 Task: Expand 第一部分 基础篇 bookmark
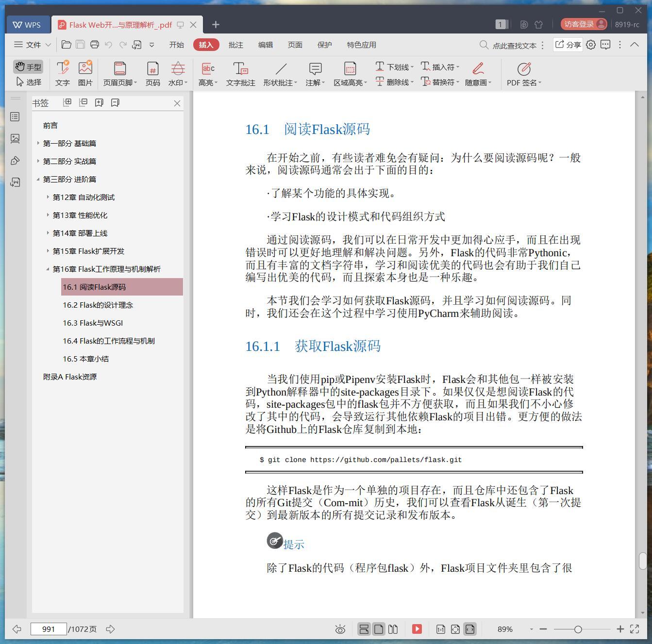(38, 143)
